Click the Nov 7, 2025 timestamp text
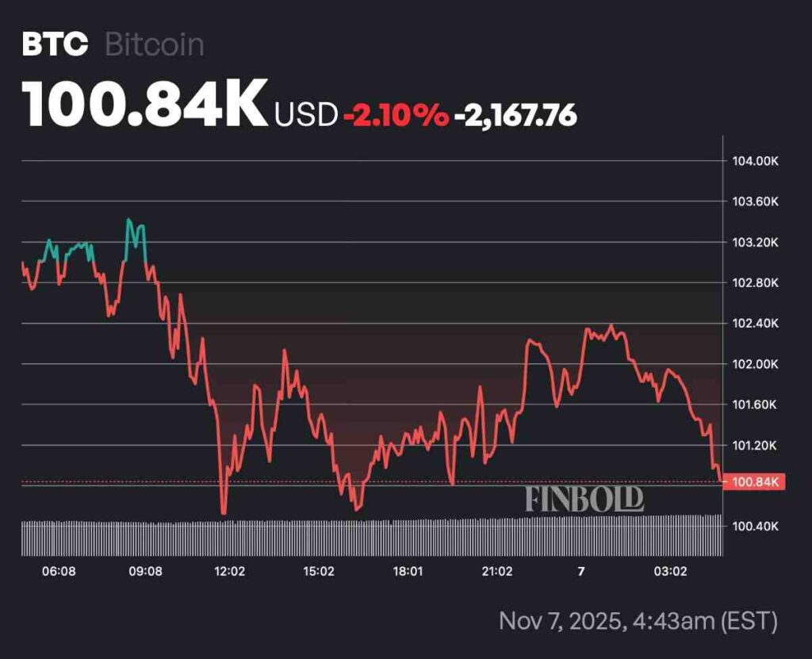The image size is (812, 659). 638,621
